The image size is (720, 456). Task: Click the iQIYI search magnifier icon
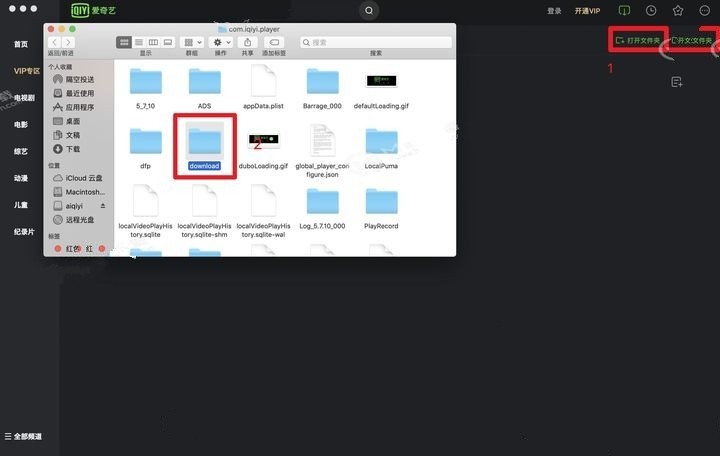[x=369, y=10]
